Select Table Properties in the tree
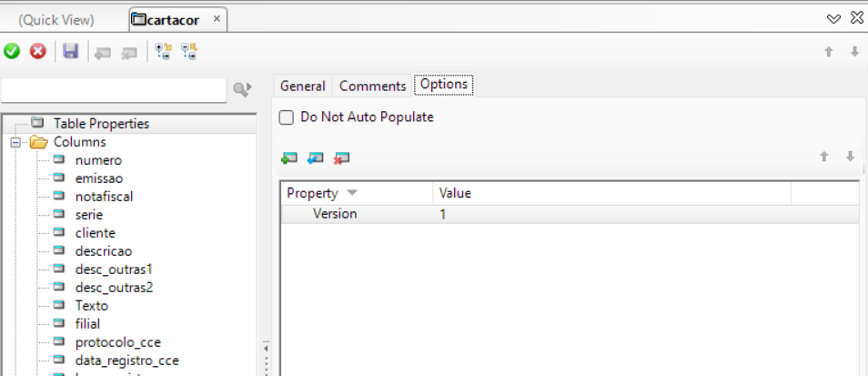868x376 pixels. point(101,124)
